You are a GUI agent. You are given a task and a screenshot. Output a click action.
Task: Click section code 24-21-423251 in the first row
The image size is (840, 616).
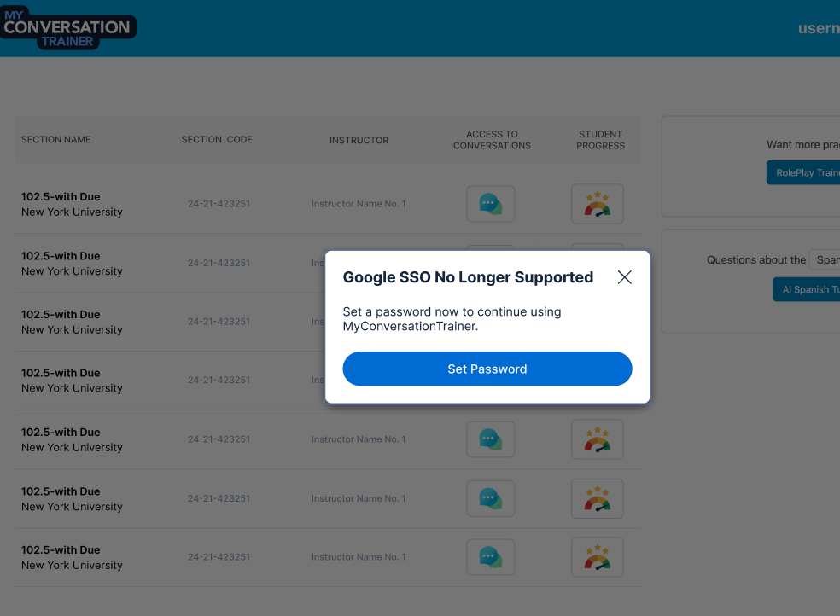(x=219, y=204)
